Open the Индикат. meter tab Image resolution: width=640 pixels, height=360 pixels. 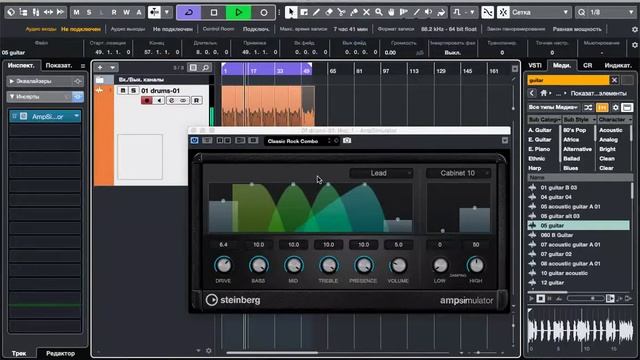618,65
